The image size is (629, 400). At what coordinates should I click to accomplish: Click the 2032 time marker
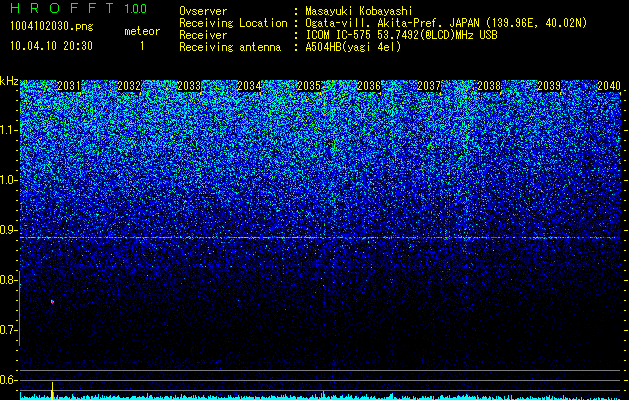click(x=129, y=86)
